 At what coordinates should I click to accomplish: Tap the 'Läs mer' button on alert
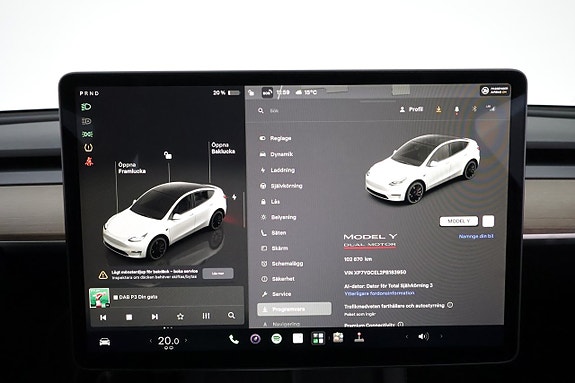(x=218, y=273)
